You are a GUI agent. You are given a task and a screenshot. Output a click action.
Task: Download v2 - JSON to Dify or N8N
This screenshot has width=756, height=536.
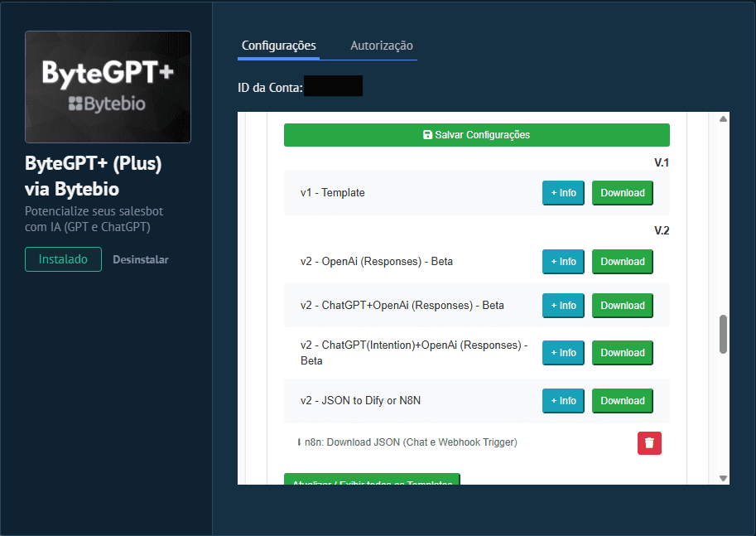[623, 401]
